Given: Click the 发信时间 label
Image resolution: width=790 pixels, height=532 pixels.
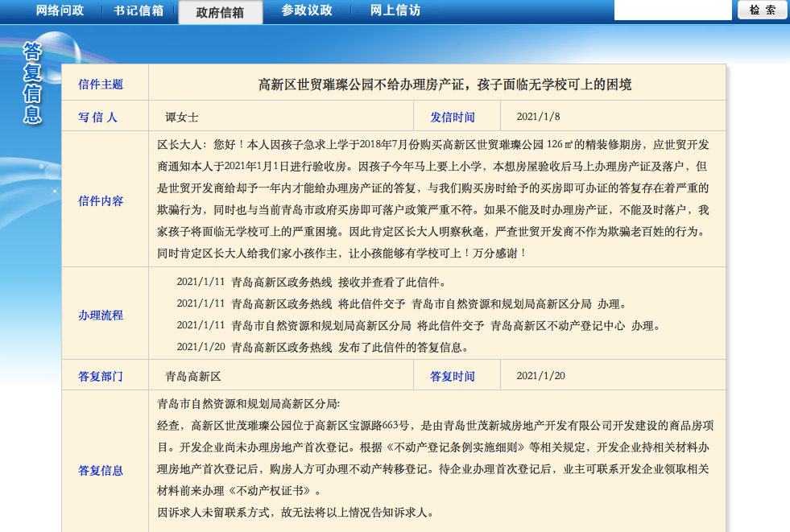Looking at the screenshot, I should click(453, 118).
